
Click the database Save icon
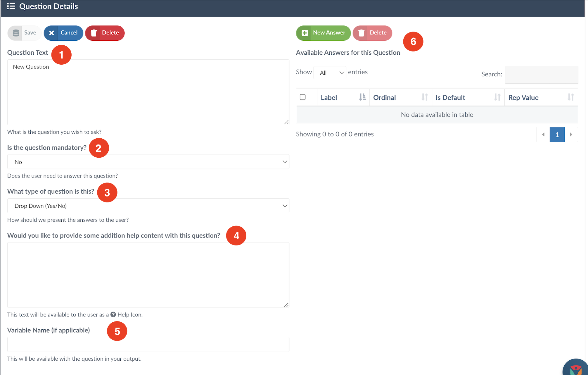click(16, 33)
